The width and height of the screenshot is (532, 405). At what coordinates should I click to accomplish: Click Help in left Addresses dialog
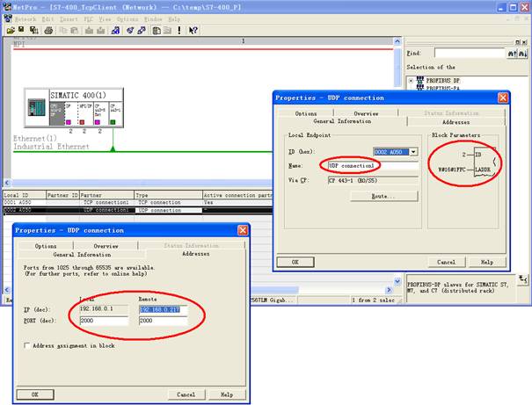(x=227, y=394)
